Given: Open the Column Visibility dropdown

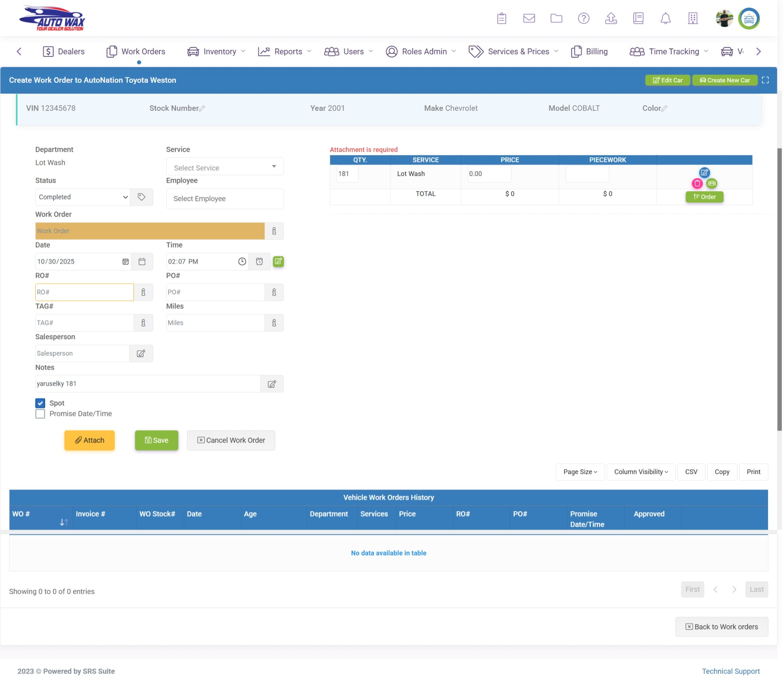Looking at the screenshot, I should click(x=641, y=472).
